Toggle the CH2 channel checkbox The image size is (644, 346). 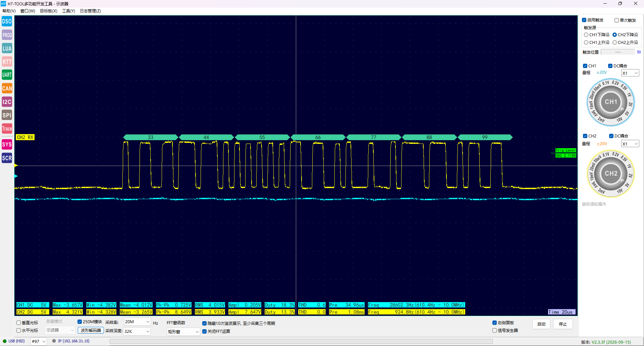click(585, 136)
